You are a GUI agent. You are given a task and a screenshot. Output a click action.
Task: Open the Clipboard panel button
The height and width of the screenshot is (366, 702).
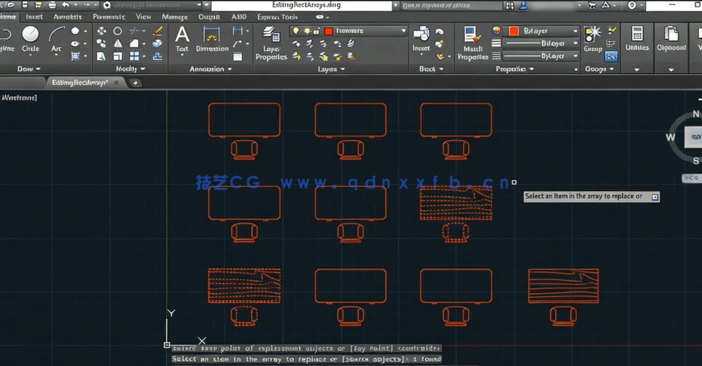[671, 39]
